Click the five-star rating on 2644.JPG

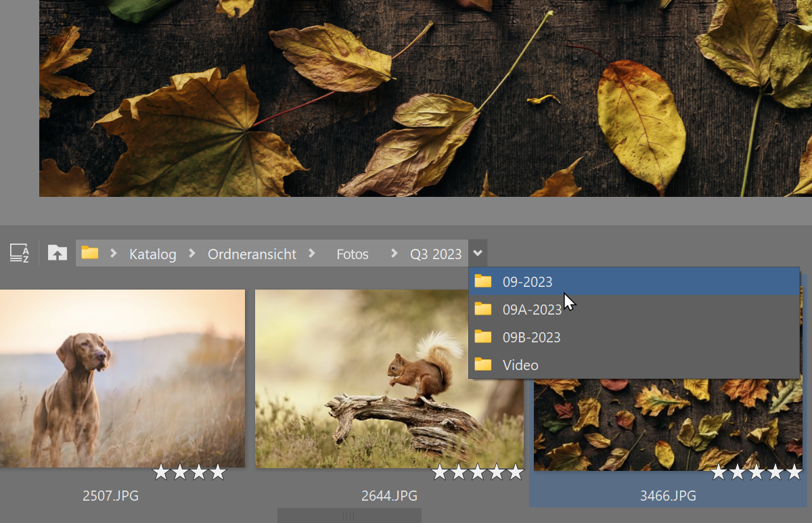click(x=478, y=472)
